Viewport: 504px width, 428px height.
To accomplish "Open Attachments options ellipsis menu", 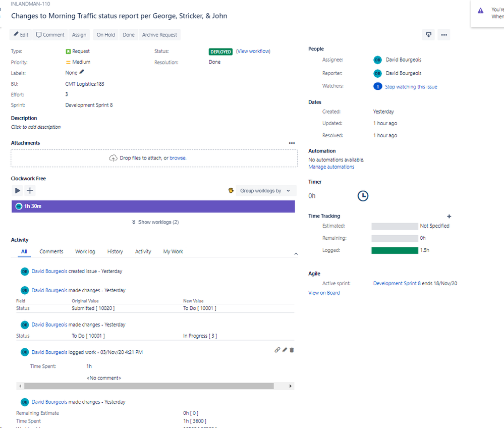I will 292,143.
